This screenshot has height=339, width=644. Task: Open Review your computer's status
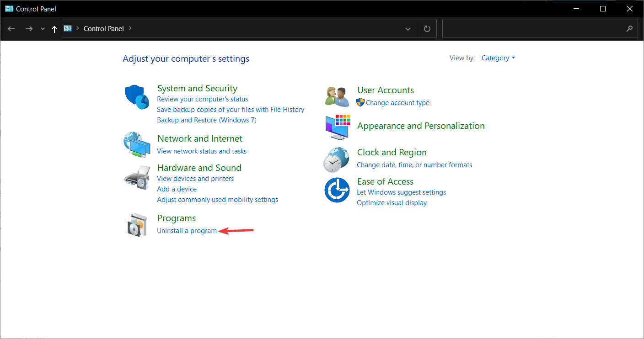tap(202, 99)
